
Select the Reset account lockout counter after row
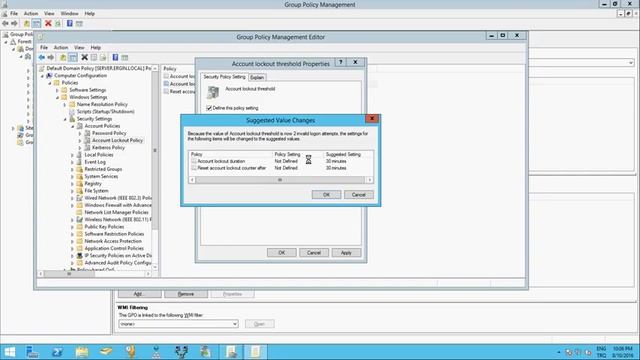[280, 168]
